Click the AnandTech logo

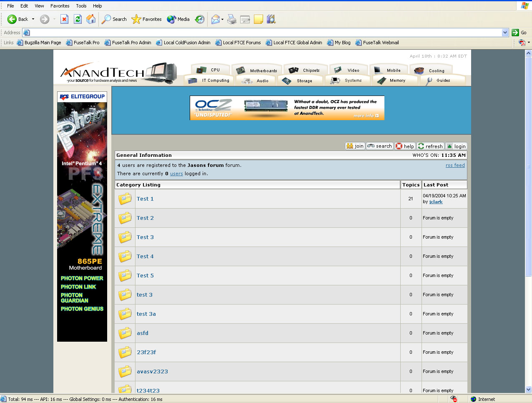pos(119,73)
